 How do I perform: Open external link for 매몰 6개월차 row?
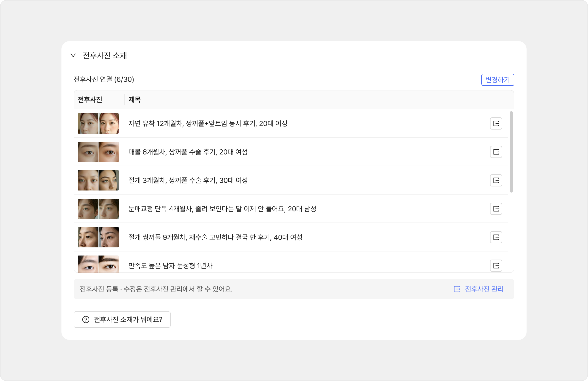point(496,152)
